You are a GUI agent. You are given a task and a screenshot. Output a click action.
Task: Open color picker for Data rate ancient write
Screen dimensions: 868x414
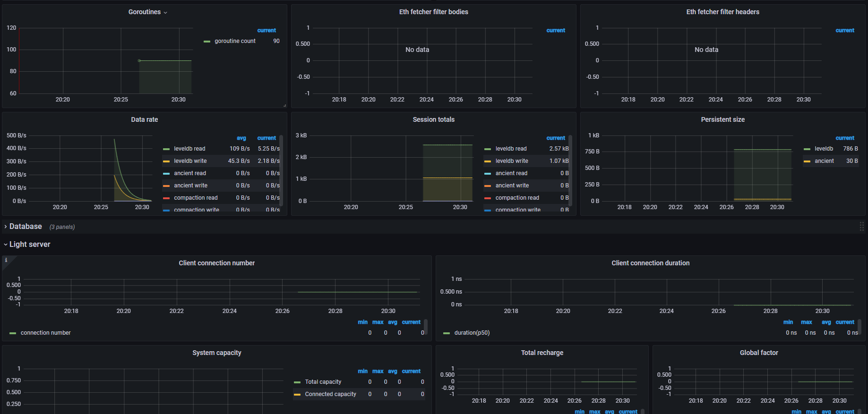pos(166,186)
